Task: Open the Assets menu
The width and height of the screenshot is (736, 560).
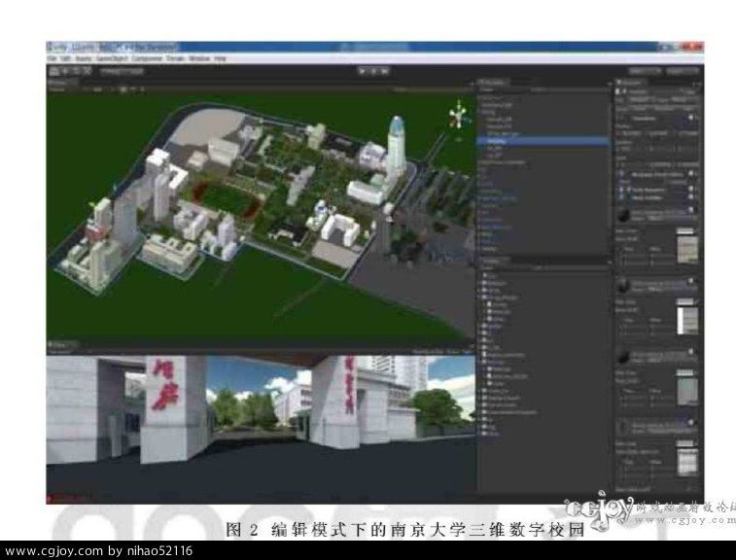Action: [84, 58]
